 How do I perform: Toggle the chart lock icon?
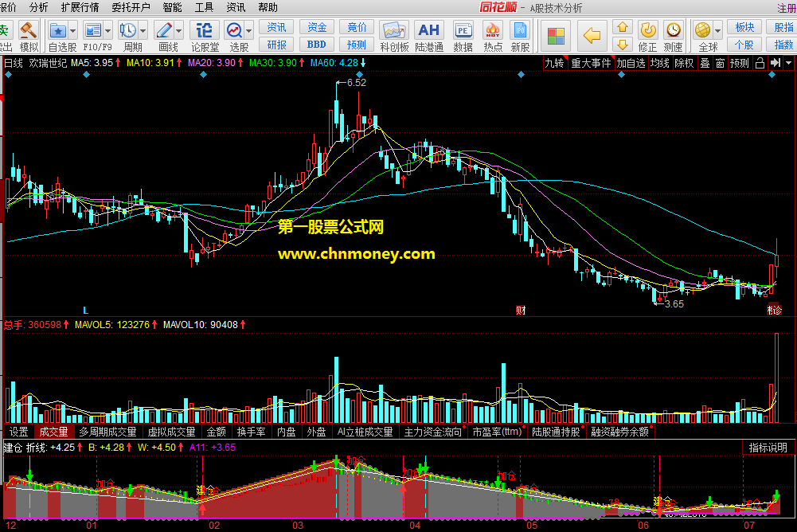(x=760, y=63)
